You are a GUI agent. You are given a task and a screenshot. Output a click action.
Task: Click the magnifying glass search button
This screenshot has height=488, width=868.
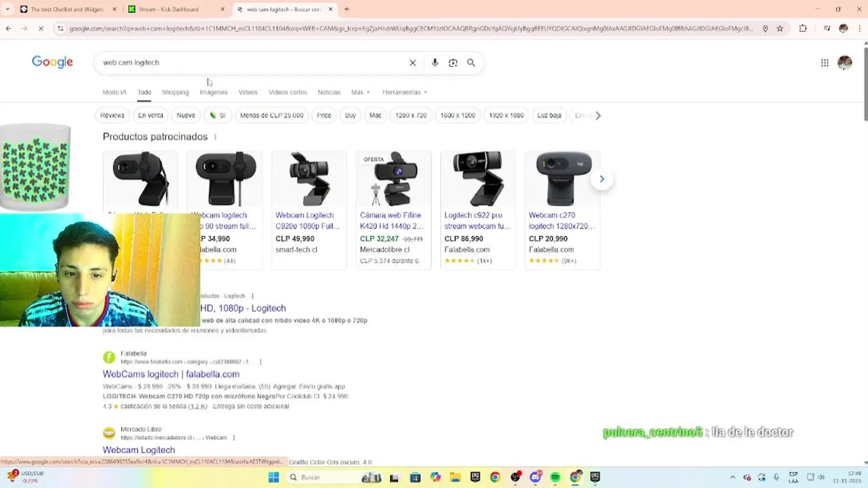coord(471,62)
